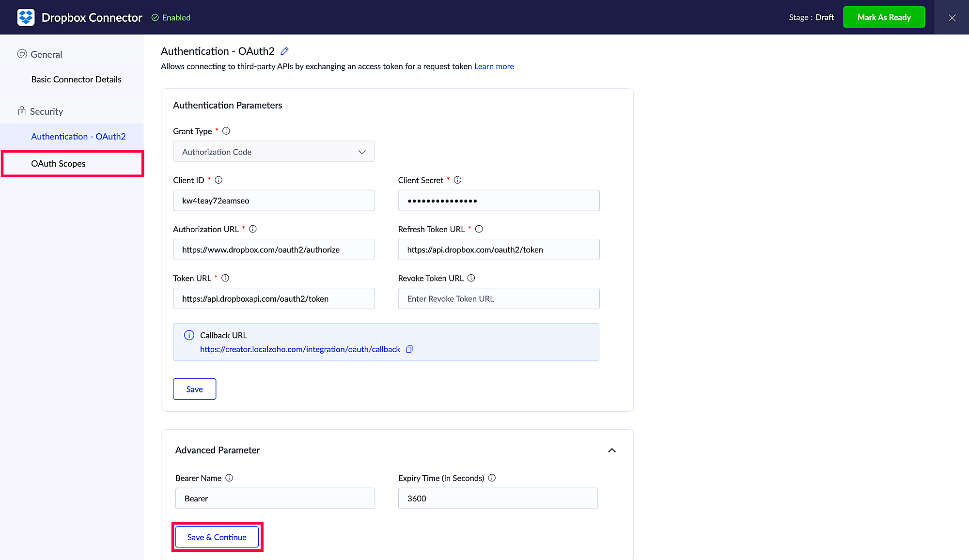This screenshot has width=969, height=560.
Task: Open the Grant Type dropdown
Action: pos(274,152)
